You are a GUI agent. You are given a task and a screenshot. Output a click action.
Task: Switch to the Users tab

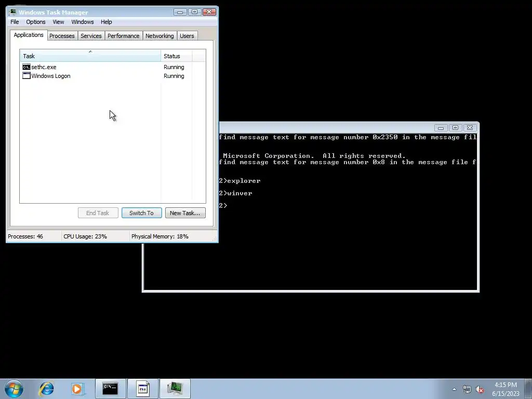tap(187, 36)
